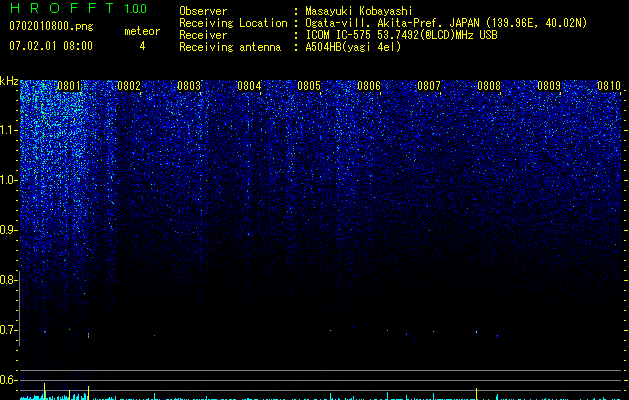Click the meteor count value 4

142,46
